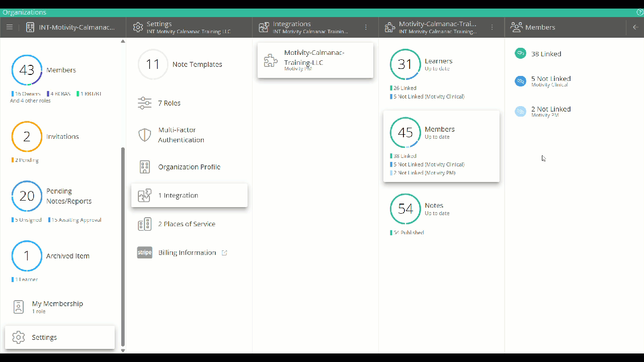Click the Organization Profile building icon
The image size is (644, 362).
point(144,167)
